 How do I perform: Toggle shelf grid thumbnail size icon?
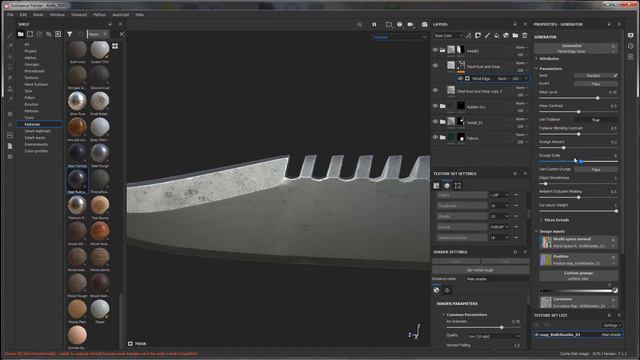(115, 46)
